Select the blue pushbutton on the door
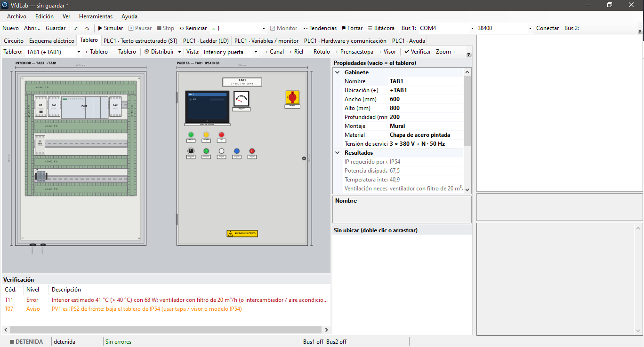The image size is (644, 347). click(236, 151)
